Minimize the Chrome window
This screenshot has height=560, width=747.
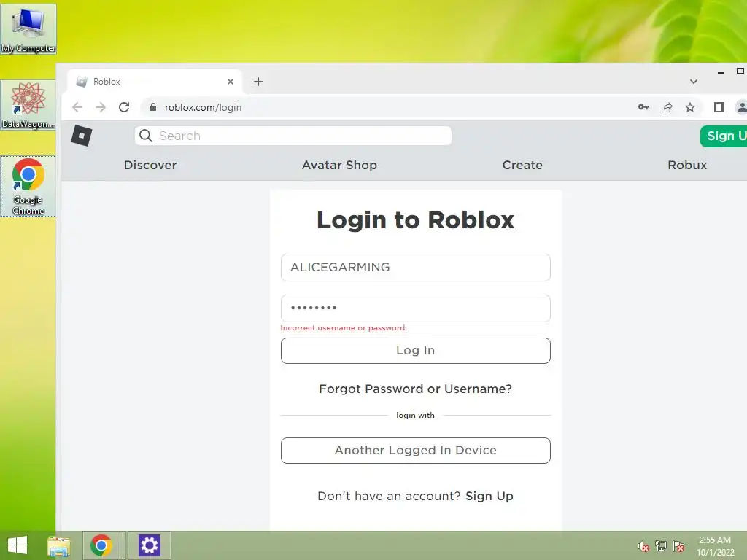point(721,72)
